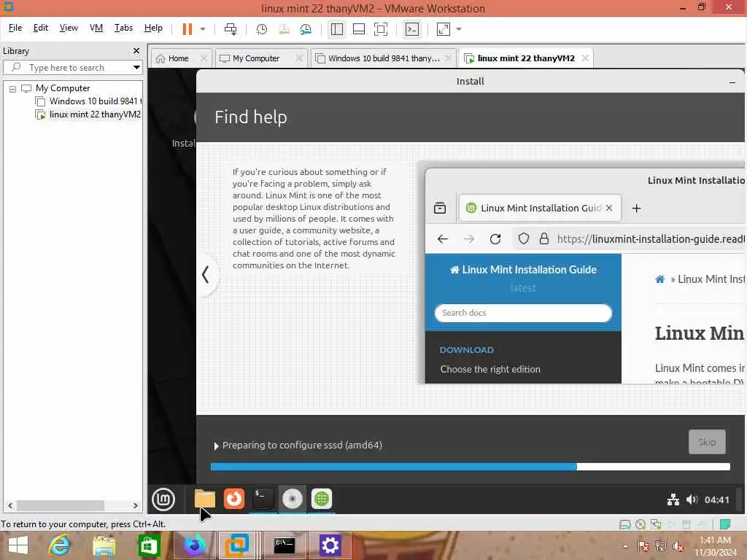Screen dimensions: 747x560
Task: Toggle the thumbnail bar icon in VMware toolbar
Action: coord(359,29)
